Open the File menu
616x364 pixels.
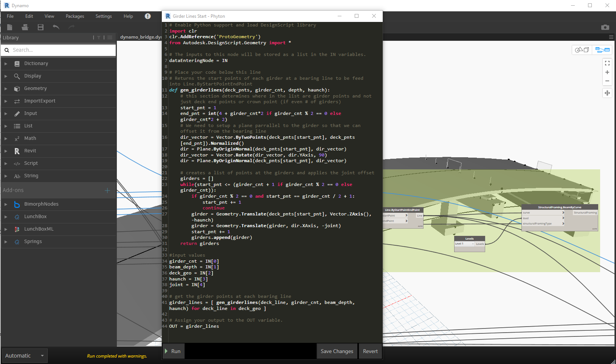[10, 16]
